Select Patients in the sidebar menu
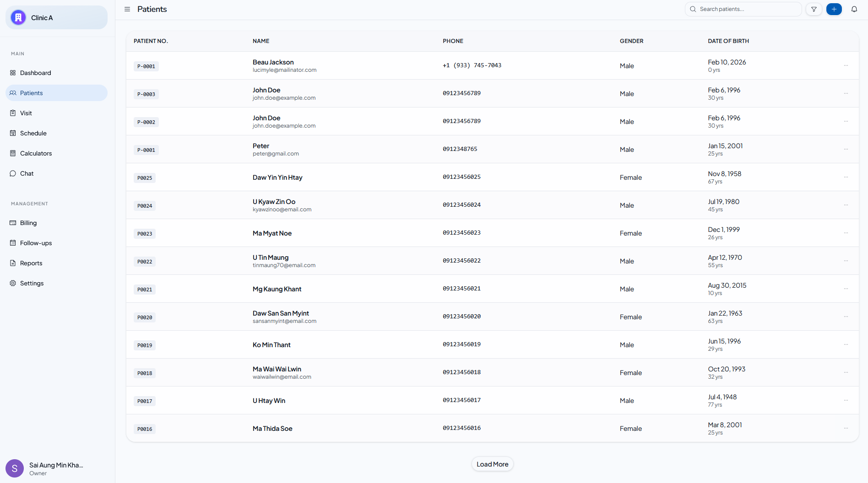The height and width of the screenshot is (483, 868). [x=57, y=93]
